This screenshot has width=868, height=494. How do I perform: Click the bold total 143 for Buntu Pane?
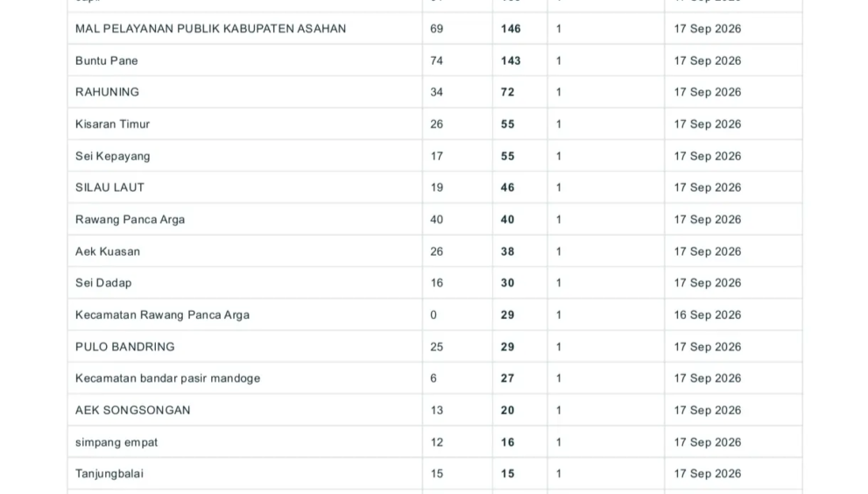511,61
